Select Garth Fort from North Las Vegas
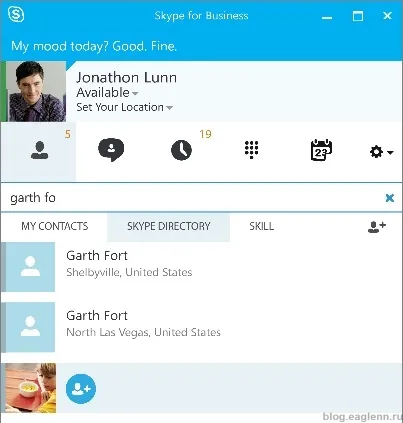The image size is (403, 423). tap(201, 327)
